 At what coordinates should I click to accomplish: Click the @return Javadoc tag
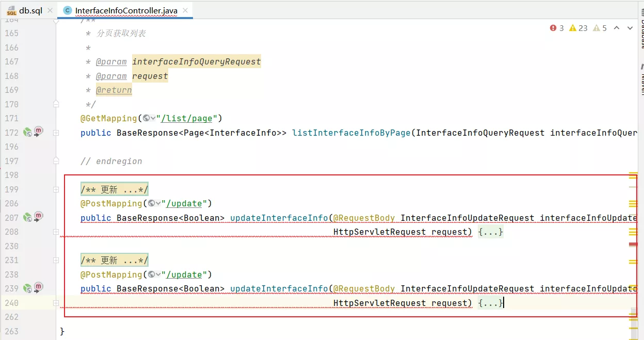[114, 90]
